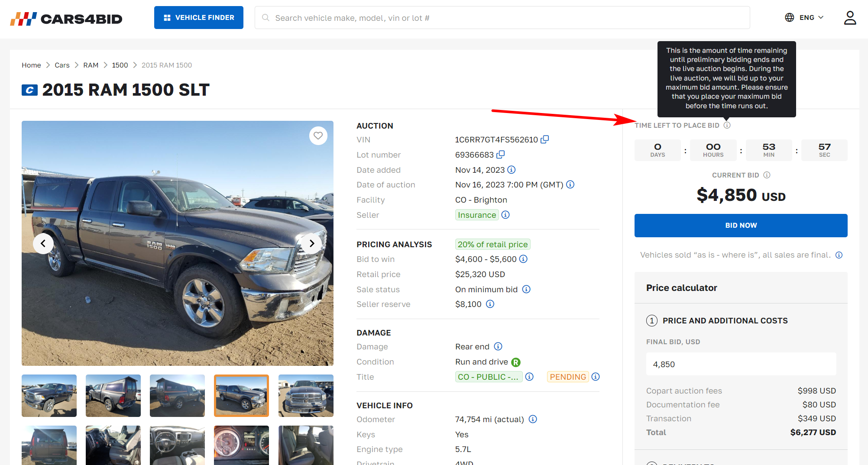The width and height of the screenshot is (868, 465).
Task: Click the search magnifier icon
Action: click(x=266, y=18)
